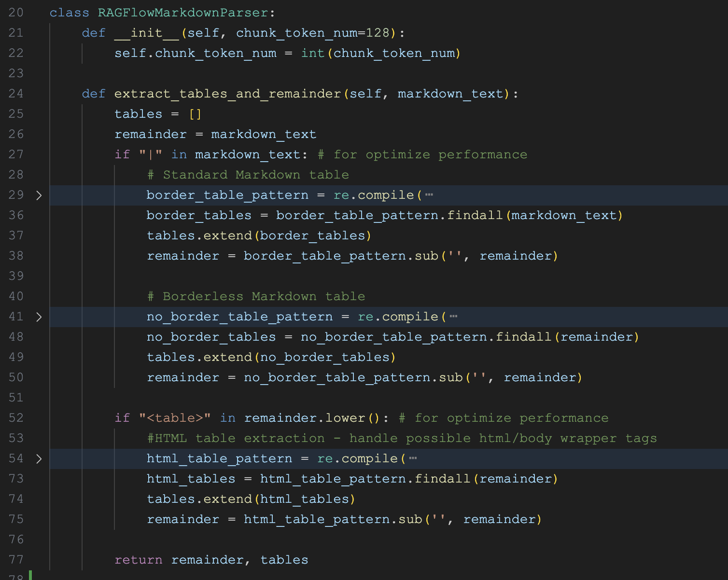Click 'remainder = markdown_text' on line 26

tap(215, 134)
